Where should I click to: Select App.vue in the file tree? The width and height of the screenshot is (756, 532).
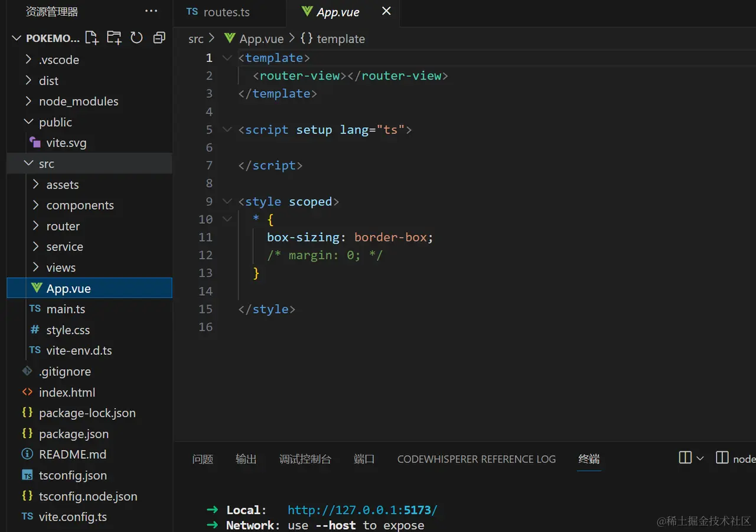(x=89, y=288)
